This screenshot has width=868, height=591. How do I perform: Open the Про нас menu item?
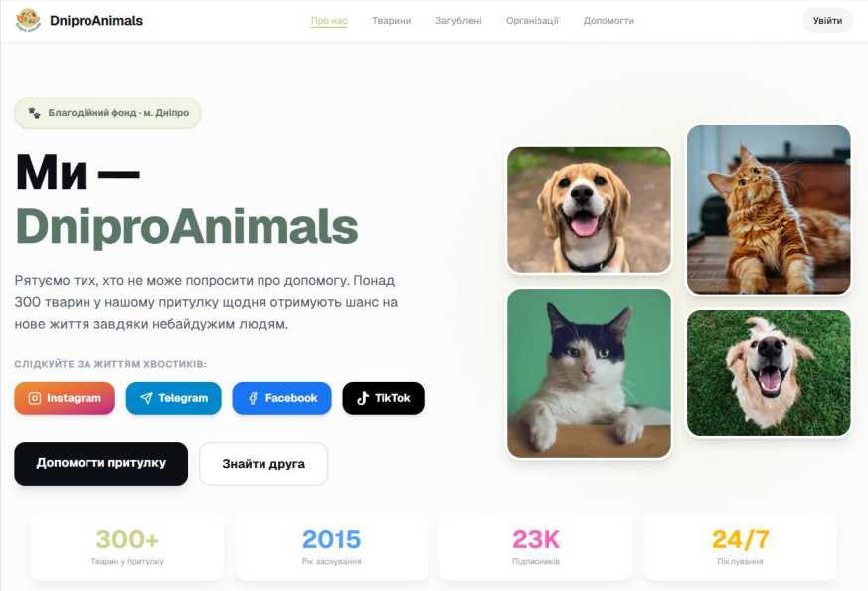(x=329, y=21)
